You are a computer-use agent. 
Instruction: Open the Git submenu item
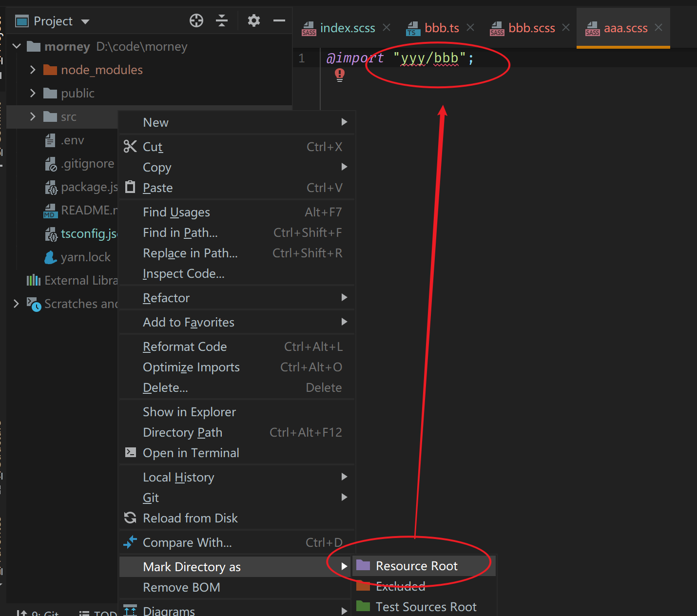pyautogui.click(x=237, y=498)
